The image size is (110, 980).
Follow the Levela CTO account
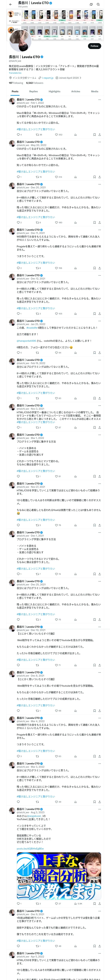(x=94, y=46)
